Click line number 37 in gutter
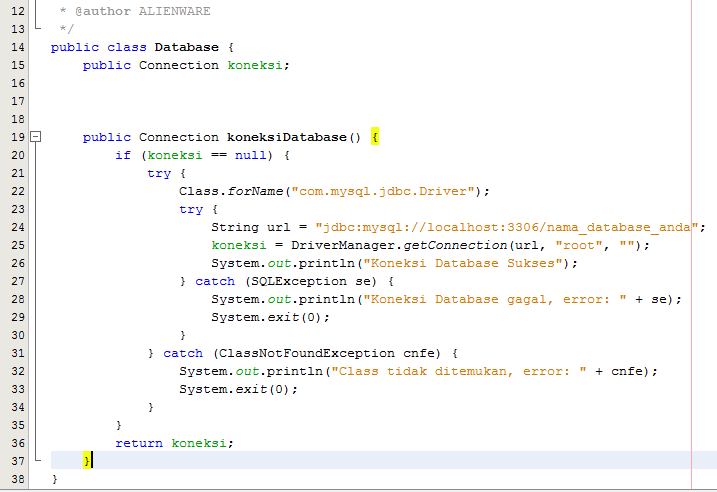Viewport: 717px width, 492px height. coord(18,461)
